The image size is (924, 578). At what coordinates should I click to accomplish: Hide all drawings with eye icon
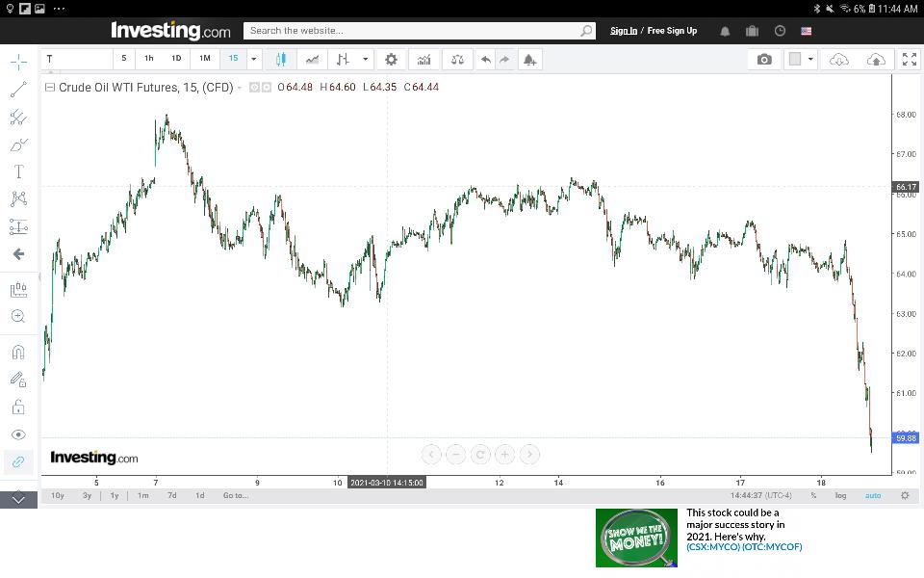pos(18,434)
